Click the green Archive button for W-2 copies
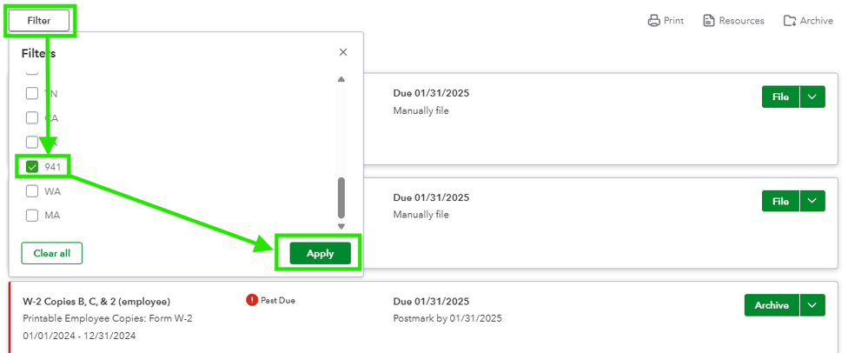 772,305
